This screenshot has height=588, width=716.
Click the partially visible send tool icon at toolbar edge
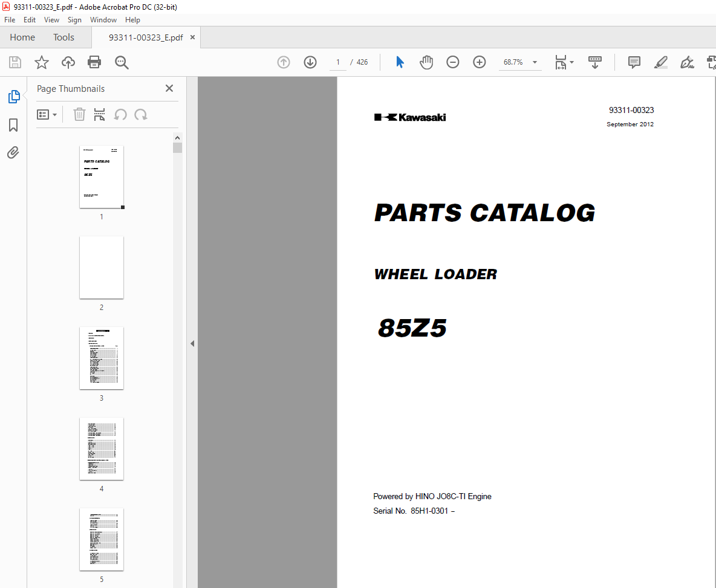pyautogui.click(x=711, y=62)
